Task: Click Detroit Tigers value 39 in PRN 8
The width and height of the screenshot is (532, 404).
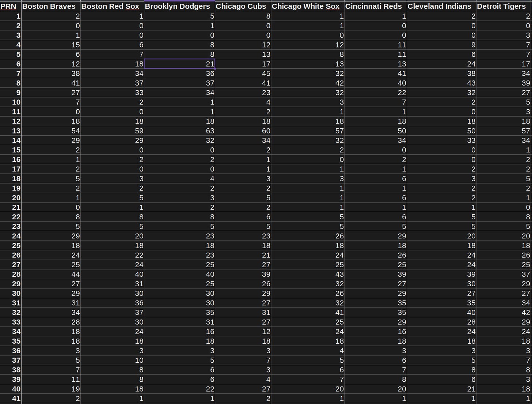Action: (504, 83)
